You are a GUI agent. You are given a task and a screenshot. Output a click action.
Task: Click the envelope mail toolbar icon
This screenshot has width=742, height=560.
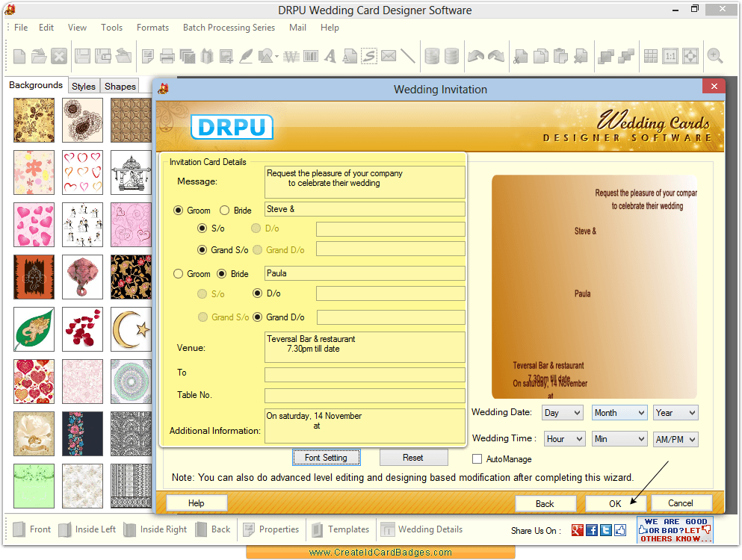pyautogui.click(x=389, y=56)
